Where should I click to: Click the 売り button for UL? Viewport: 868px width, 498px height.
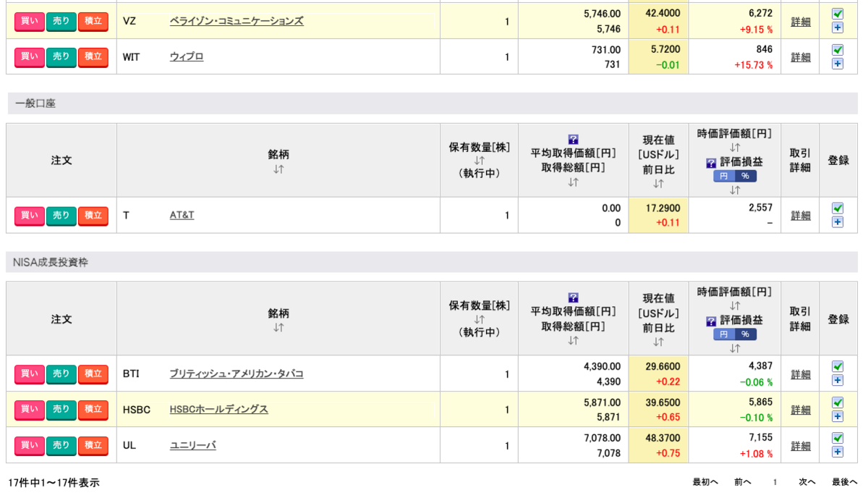click(x=61, y=445)
